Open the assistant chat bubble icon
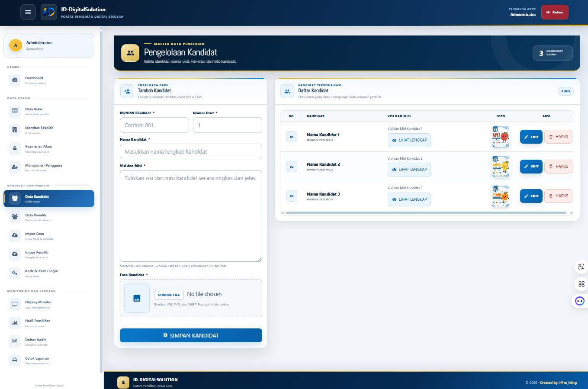 tap(580, 301)
